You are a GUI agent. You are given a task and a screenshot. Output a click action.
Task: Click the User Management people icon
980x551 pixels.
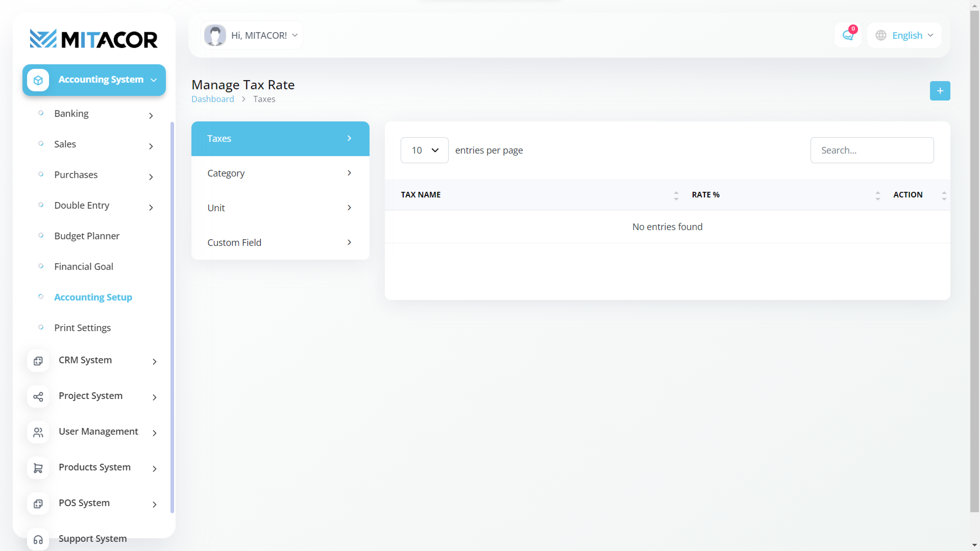(x=38, y=432)
